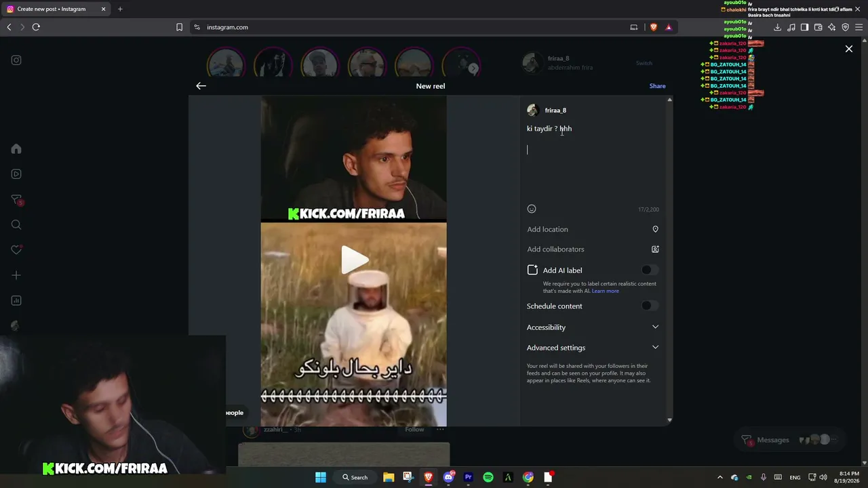The height and width of the screenshot is (488, 868).
Task: Open Discord from the taskbar
Action: click(x=448, y=477)
